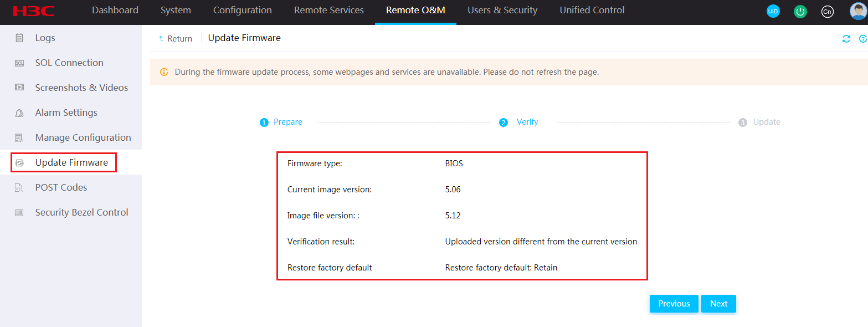Click the H3C logo

pyautogui.click(x=34, y=11)
